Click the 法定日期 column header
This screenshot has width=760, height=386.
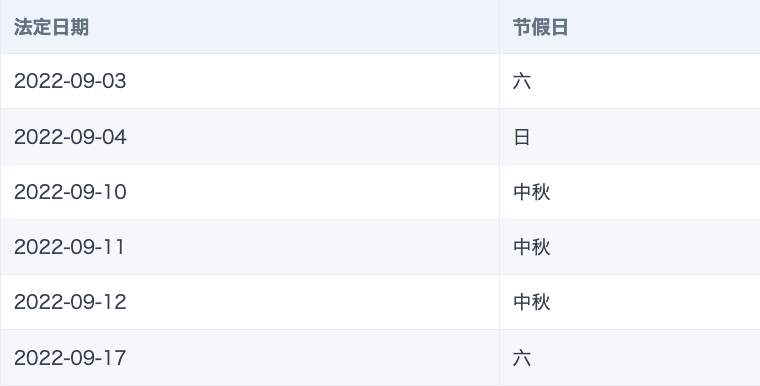51,27
